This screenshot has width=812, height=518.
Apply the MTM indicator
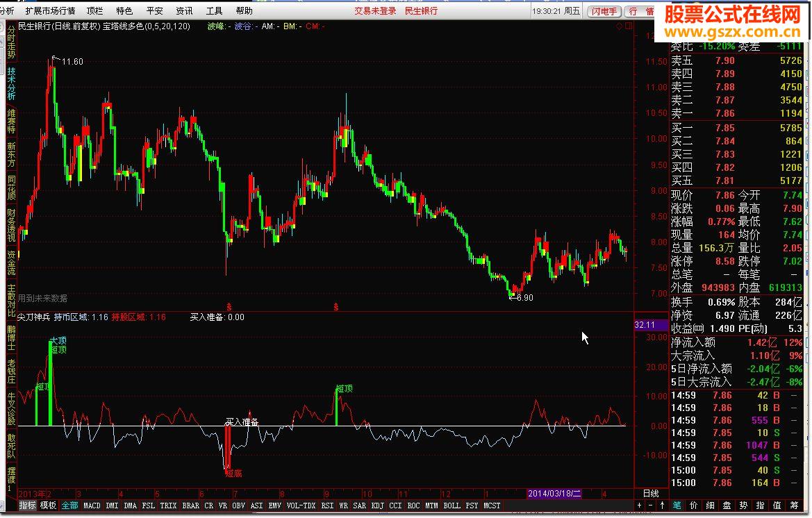tap(431, 505)
